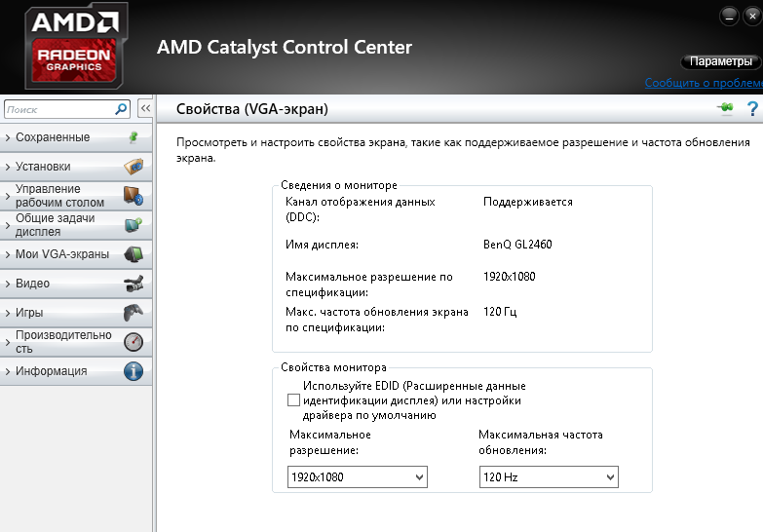The width and height of the screenshot is (763, 532).
Task: Click the Параметры button
Action: [x=721, y=61]
